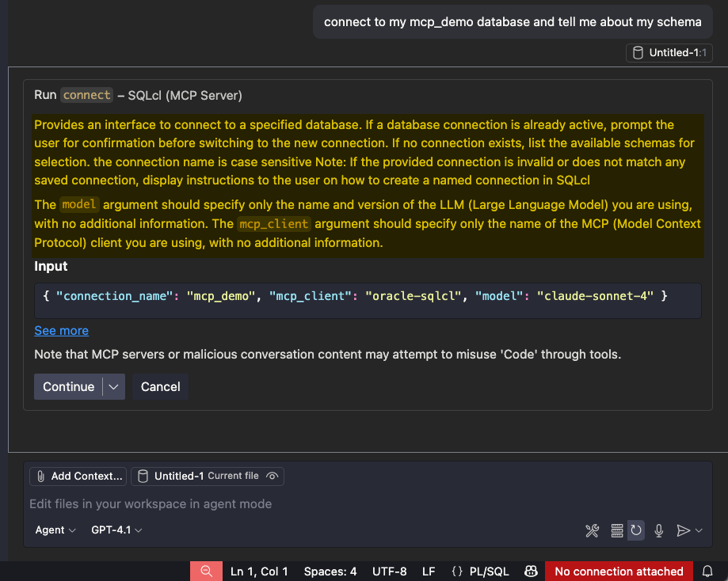The width and height of the screenshot is (728, 581).
Task: Expand the Continue button dropdown arrow
Action: pos(114,386)
